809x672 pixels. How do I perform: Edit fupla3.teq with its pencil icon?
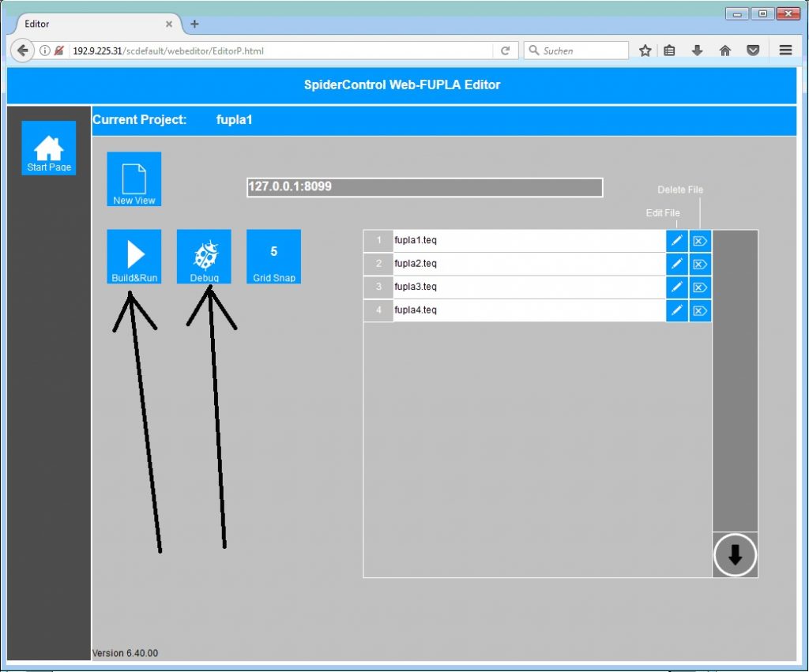click(676, 287)
